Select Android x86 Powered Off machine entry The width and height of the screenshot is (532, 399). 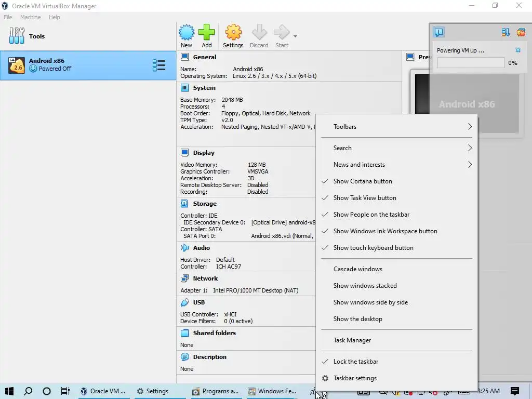point(88,65)
